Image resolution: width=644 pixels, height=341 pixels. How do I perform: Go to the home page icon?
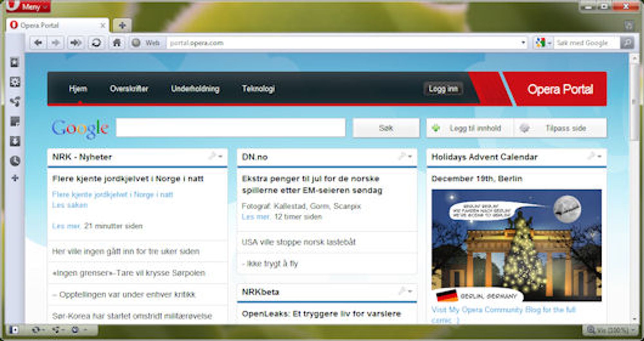pos(117,43)
